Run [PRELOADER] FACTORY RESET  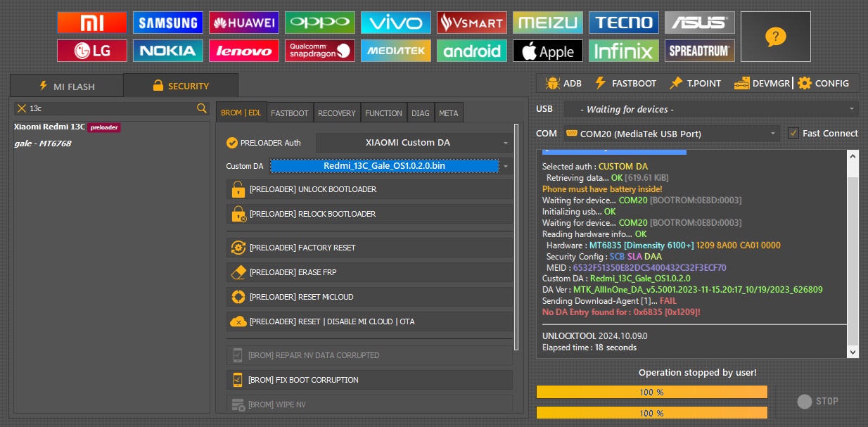coord(369,248)
